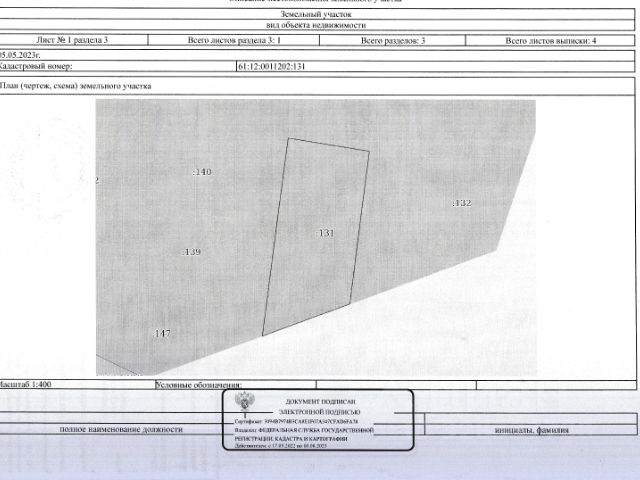The width and height of the screenshot is (640, 480).
Task: Click the 'Владелец' owner line in stamp
Action: (304, 430)
